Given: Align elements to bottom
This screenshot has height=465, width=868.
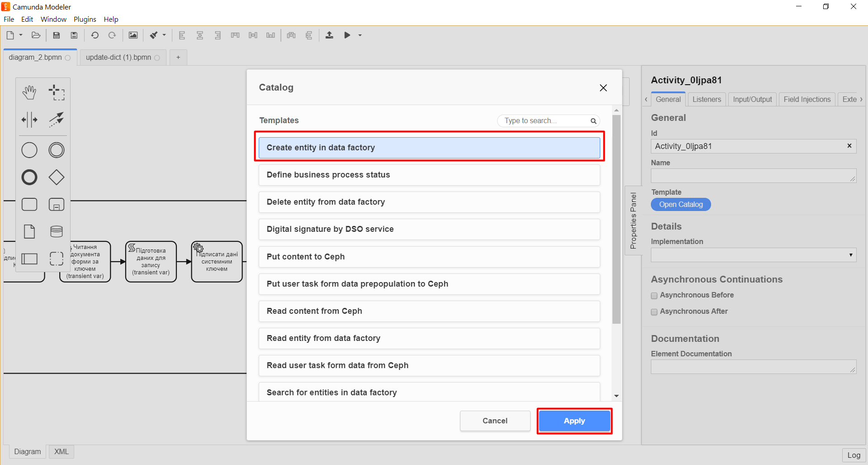Looking at the screenshot, I should coord(270,35).
